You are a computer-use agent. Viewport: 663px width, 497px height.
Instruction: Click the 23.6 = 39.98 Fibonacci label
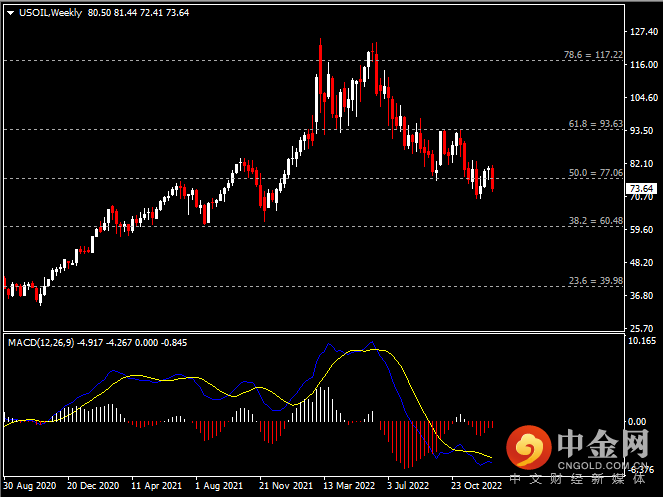595,281
